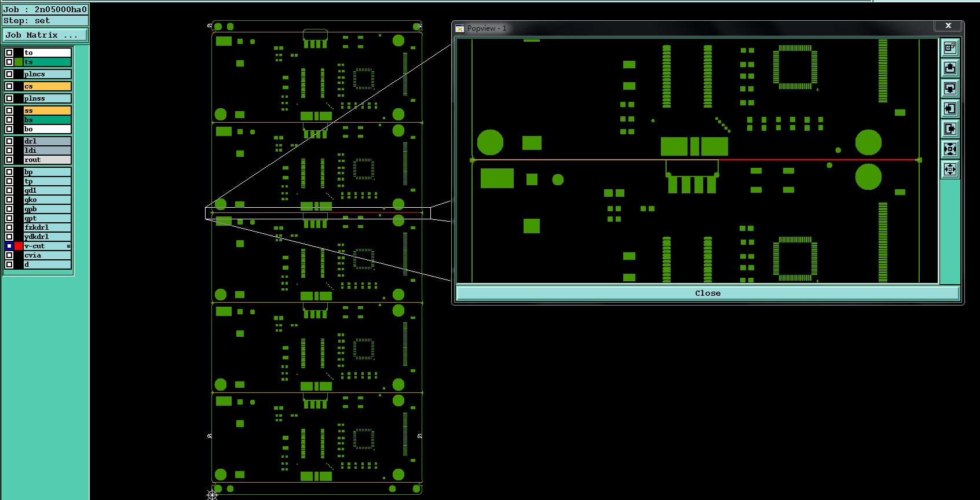This screenshot has height=500, width=980.
Task: Click the green color swatch of ts
Action: pyautogui.click(x=19, y=62)
